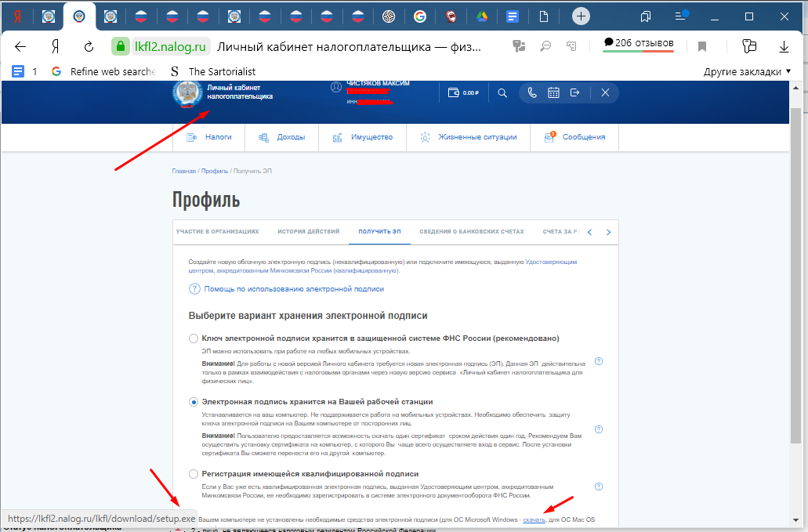Click 'Выберите вариант хранения электронной подписи' heading

[x=308, y=316]
